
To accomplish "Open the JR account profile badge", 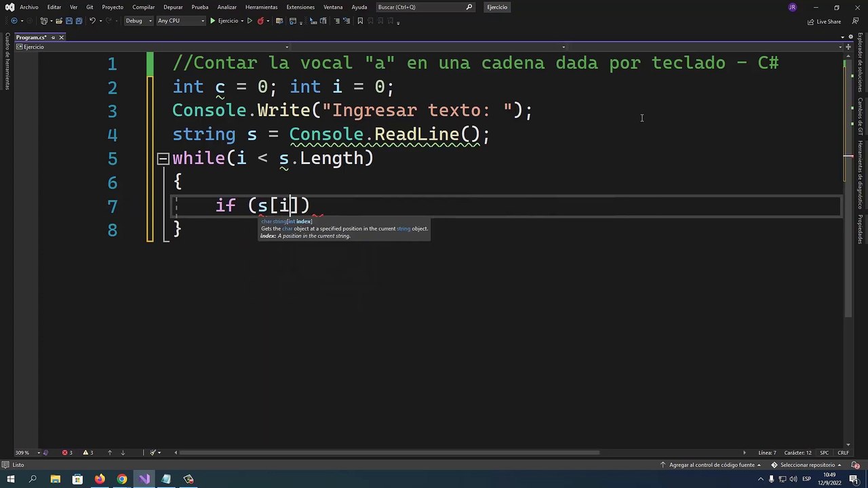I will 793,7.
